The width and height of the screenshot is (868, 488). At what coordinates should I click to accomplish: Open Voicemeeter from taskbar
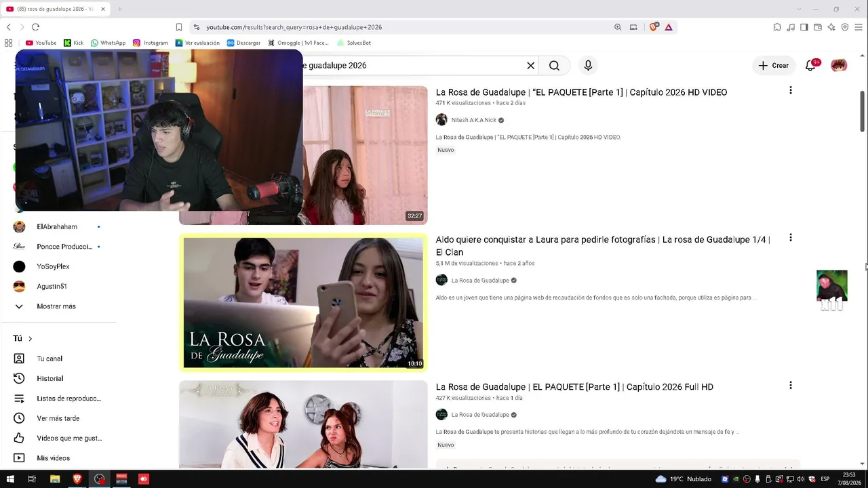click(122, 479)
